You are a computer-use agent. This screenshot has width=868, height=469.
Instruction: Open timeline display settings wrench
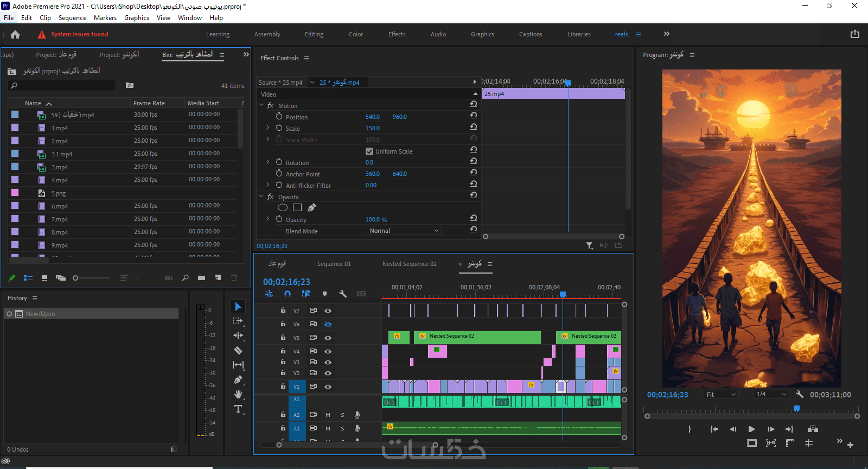[343, 294]
